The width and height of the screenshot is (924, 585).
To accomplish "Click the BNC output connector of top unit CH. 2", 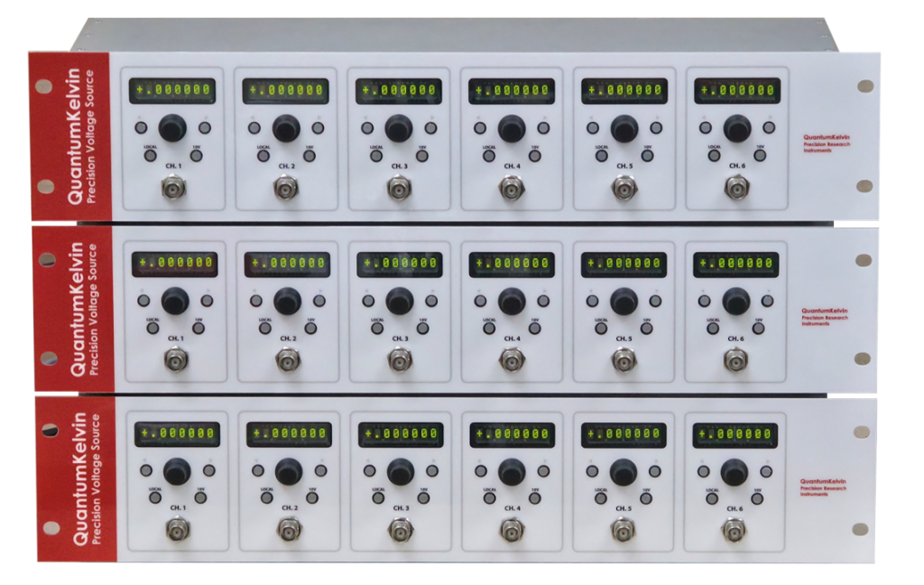I will 286,190.
